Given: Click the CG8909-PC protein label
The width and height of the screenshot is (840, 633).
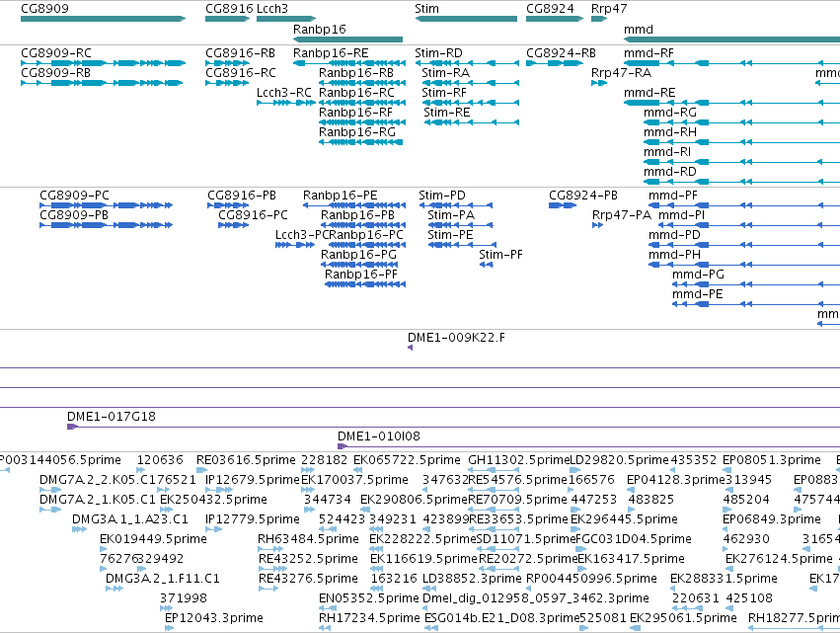Looking at the screenshot, I should click(74, 196).
